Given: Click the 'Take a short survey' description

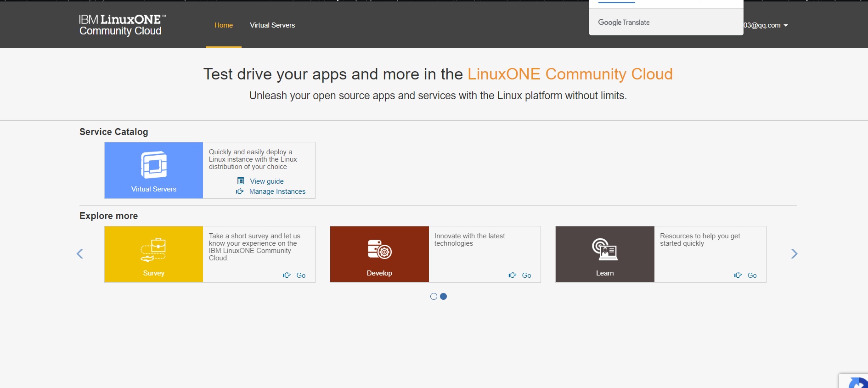Looking at the screenshot, I should tap(254, 247).
